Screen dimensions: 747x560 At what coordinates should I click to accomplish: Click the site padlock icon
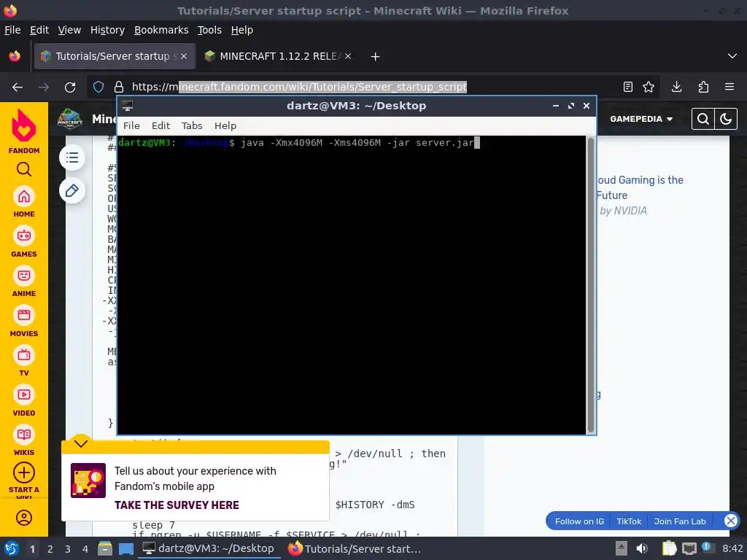[119, 87]
